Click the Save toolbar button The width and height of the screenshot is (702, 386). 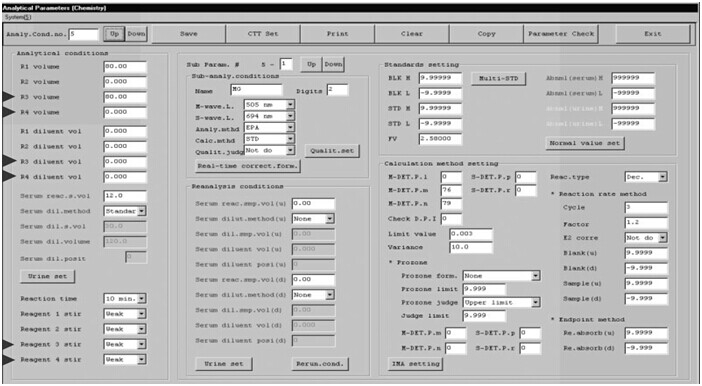pos(188,34)
